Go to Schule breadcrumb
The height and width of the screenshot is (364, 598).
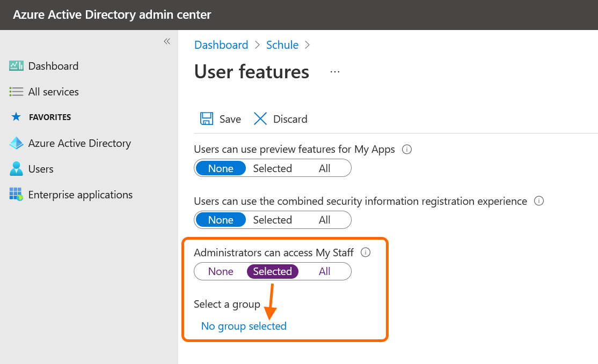[x=282, y=45]
